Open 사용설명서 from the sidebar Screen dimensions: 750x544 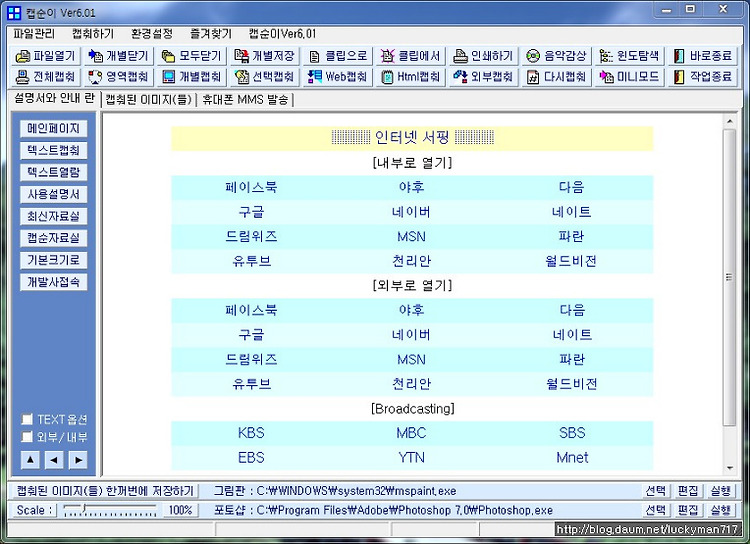54,194
